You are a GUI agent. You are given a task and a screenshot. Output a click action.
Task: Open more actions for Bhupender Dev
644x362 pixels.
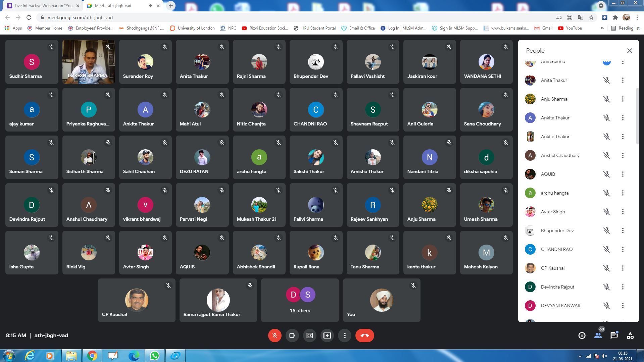point(623,230)
